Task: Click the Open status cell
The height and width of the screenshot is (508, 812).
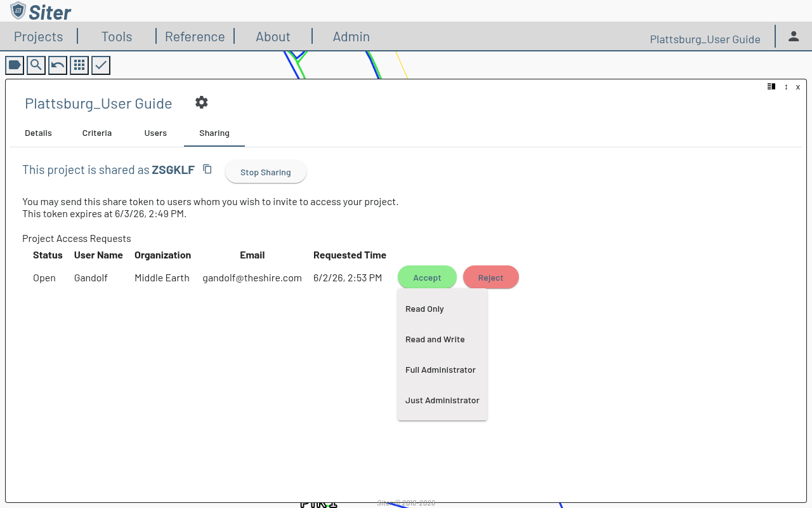Action: 44,278
